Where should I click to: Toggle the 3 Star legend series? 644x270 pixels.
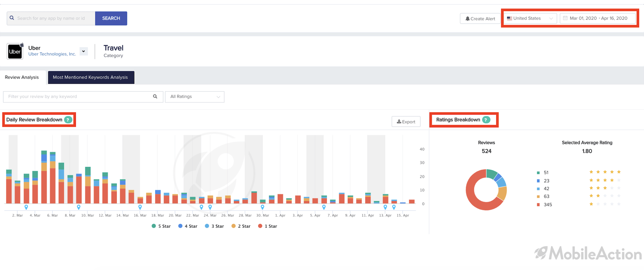click(x=214, y=226)
